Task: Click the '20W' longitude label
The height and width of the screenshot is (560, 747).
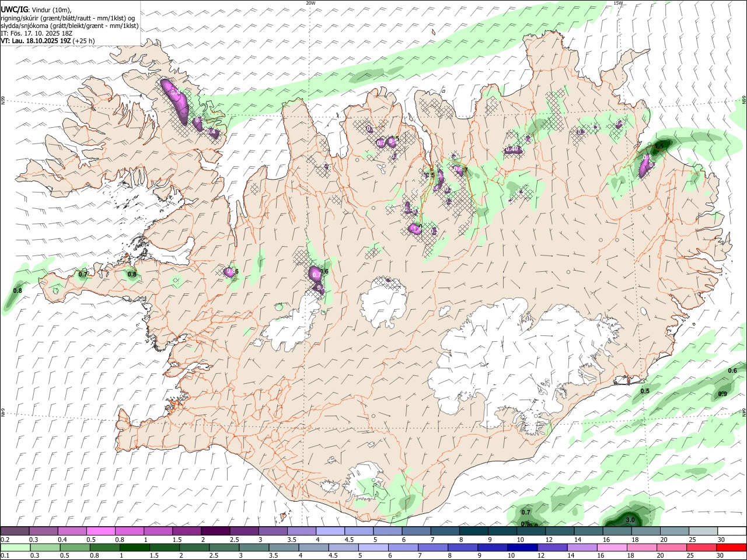Action: [x=310, y=3]
